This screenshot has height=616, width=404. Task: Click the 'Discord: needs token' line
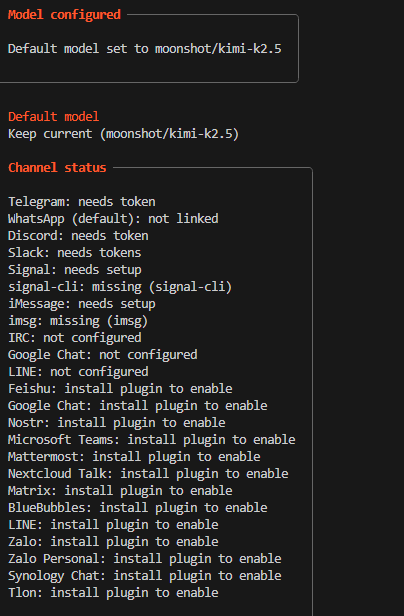coord(78,236)
